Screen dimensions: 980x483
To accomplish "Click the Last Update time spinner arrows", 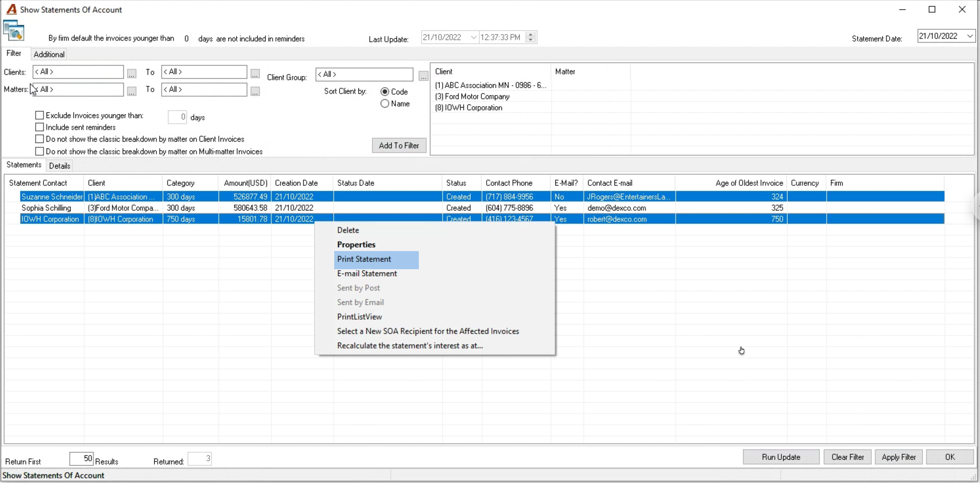I will 531,37.
